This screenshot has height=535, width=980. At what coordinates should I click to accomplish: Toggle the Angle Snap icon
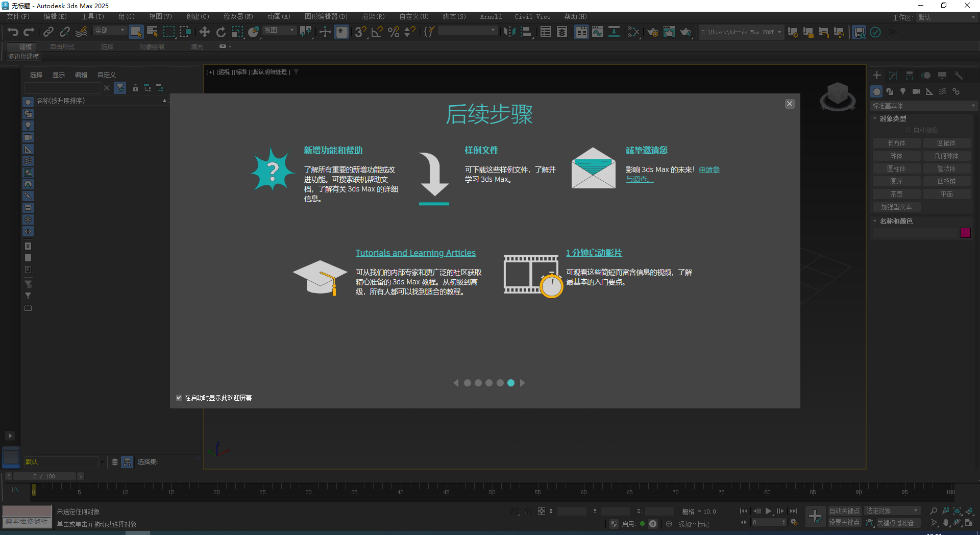point(377,32)
